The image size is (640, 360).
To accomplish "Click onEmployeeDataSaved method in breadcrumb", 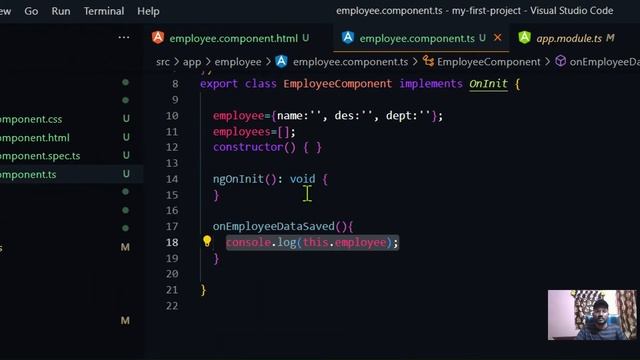I will point(604,62).
